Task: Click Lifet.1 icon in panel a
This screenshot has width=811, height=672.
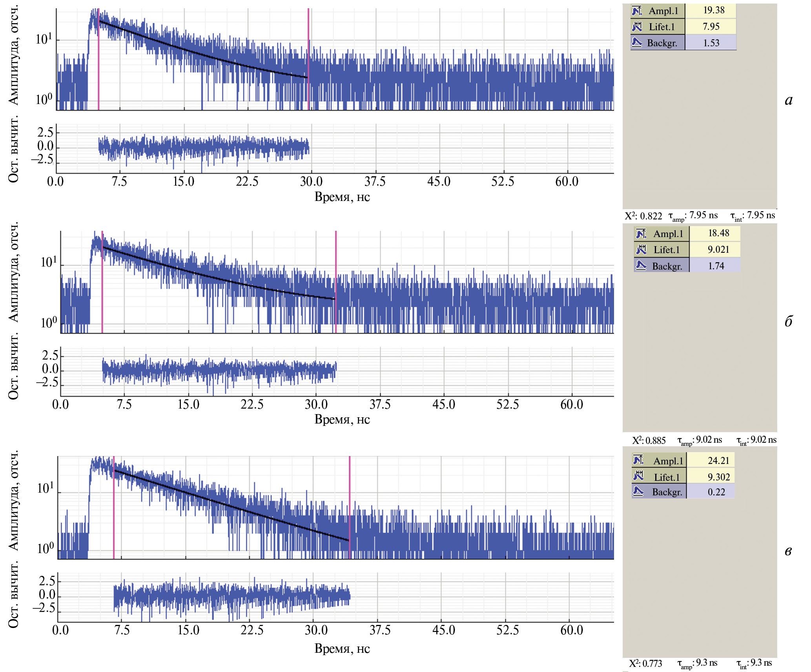Action: click(x=636, y=27)
